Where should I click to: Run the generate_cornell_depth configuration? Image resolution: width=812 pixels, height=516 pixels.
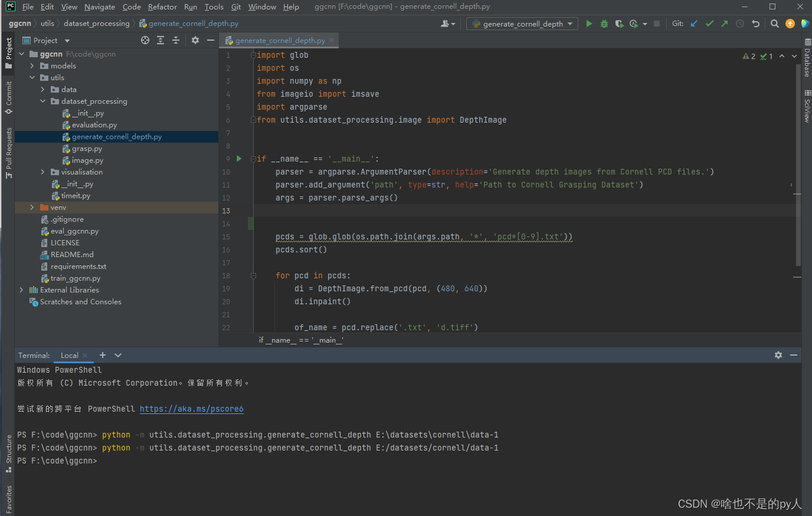pos(588,24)
